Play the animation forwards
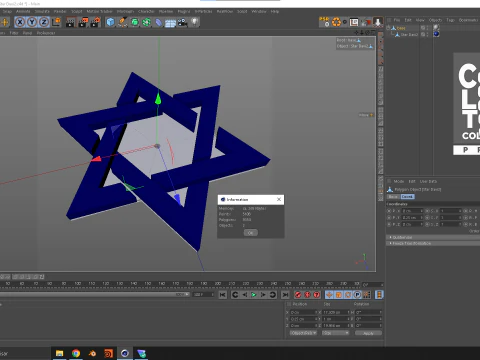This screenshot has height=360, width=480. tap(254, 295)
